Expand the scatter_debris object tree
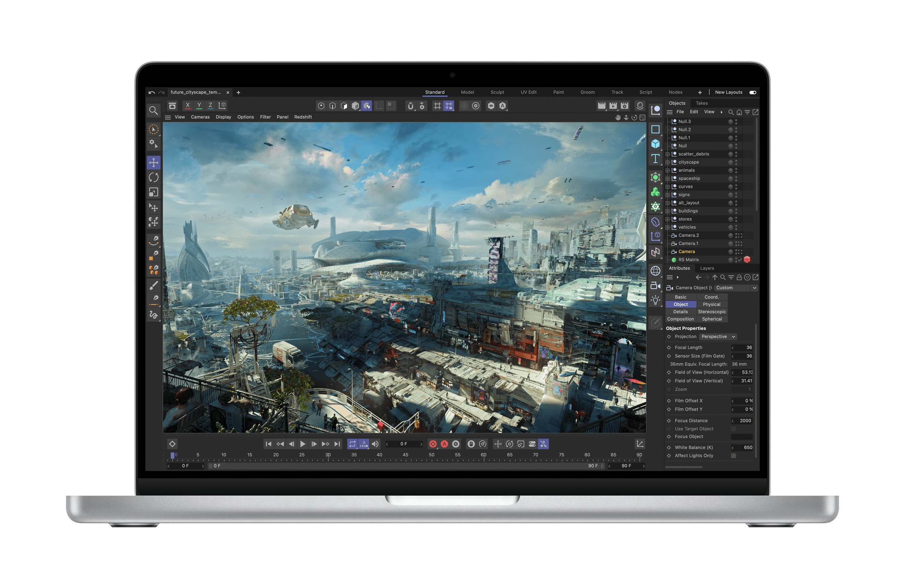 (x=667, y=154)
